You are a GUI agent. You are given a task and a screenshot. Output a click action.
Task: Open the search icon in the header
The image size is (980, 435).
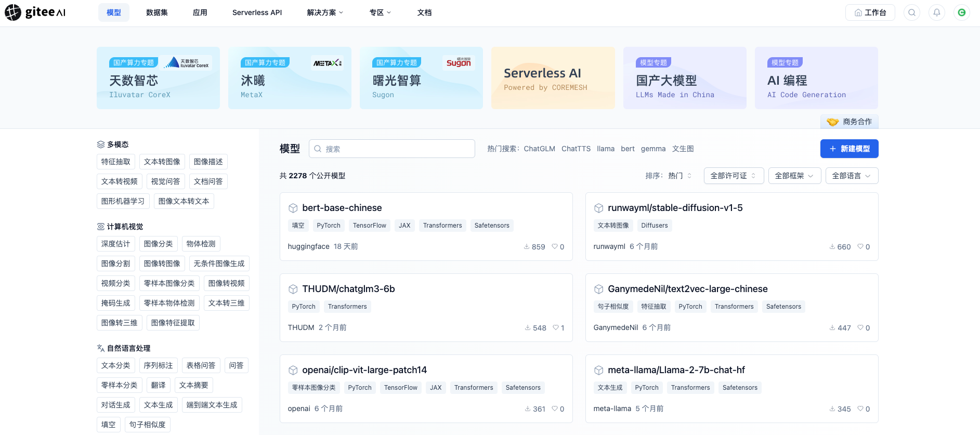912,12
